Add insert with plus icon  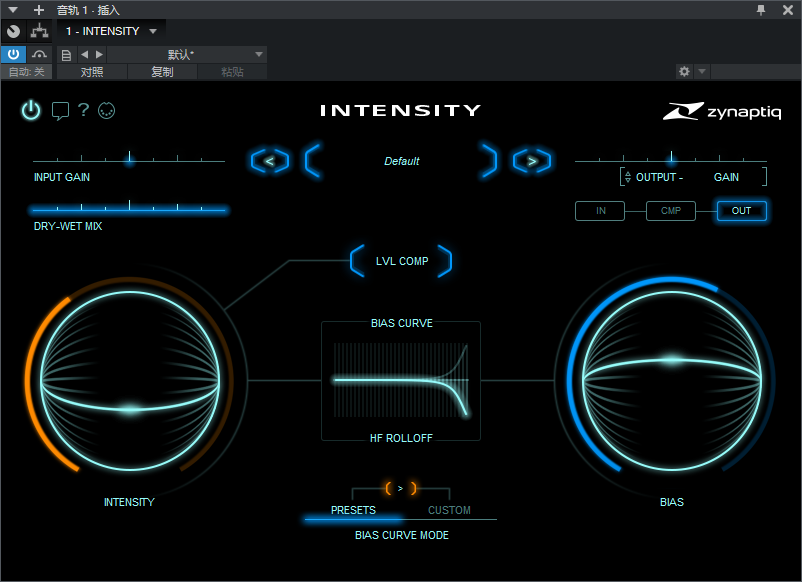[39, 10]
